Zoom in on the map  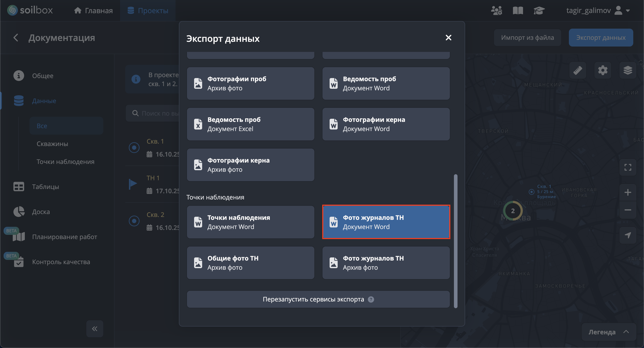(627, 192)
